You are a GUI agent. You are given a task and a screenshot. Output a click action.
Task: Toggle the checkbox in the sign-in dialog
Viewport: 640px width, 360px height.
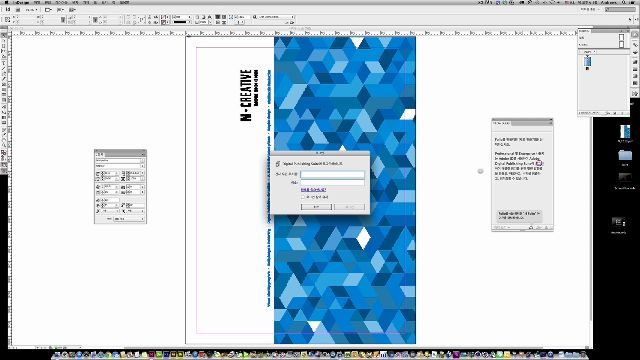tap(303, 197)
